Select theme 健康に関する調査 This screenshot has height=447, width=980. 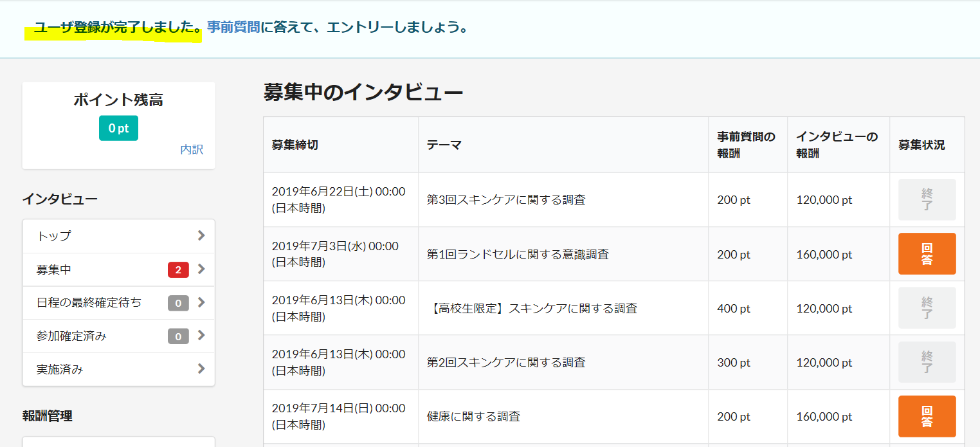pos(473,416)
